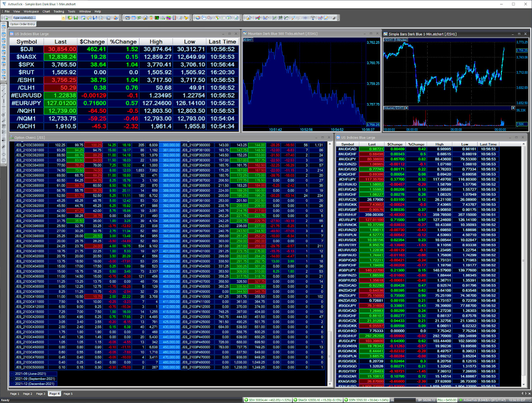Click the crosshair cursor toolbar icon

click(x=305, y=18)
